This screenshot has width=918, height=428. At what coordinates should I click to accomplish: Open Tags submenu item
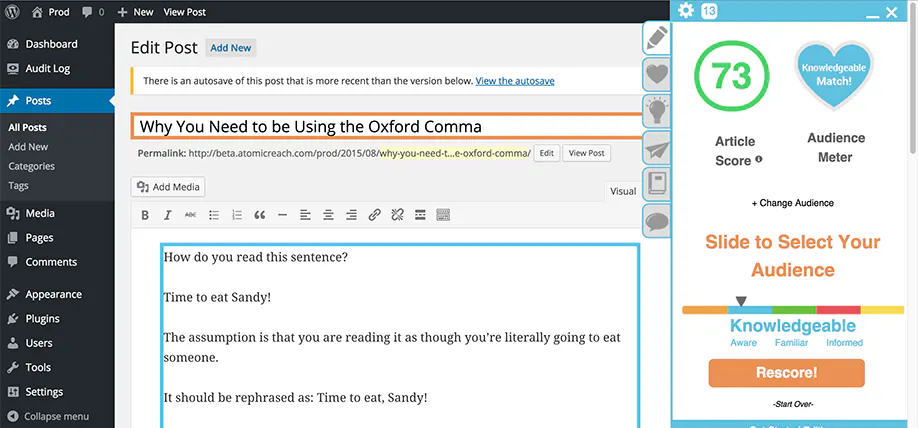(x=18, y=186)
